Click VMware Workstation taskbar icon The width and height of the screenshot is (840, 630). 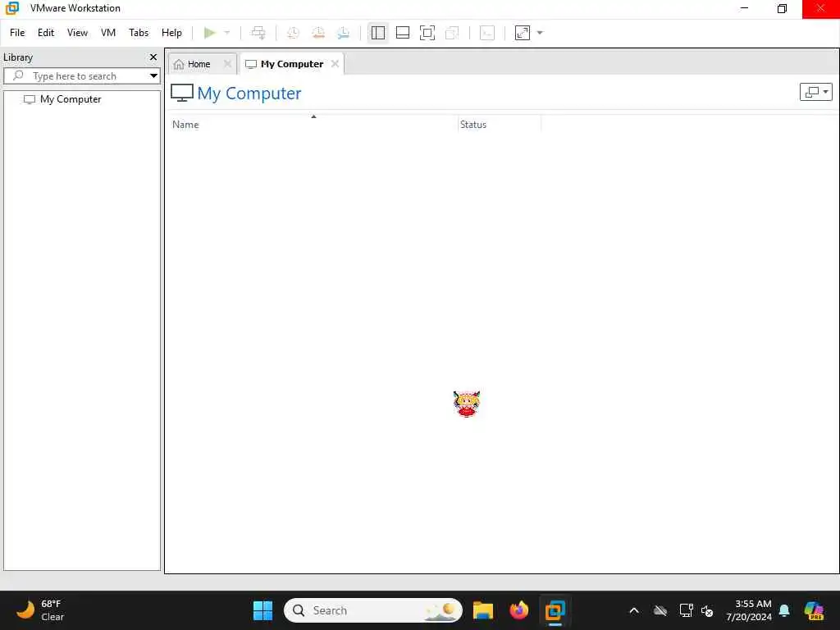pos(555,610)
